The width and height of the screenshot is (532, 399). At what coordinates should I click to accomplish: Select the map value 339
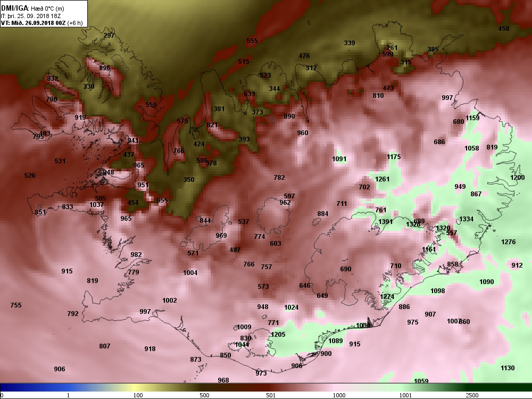click(350, 43)
